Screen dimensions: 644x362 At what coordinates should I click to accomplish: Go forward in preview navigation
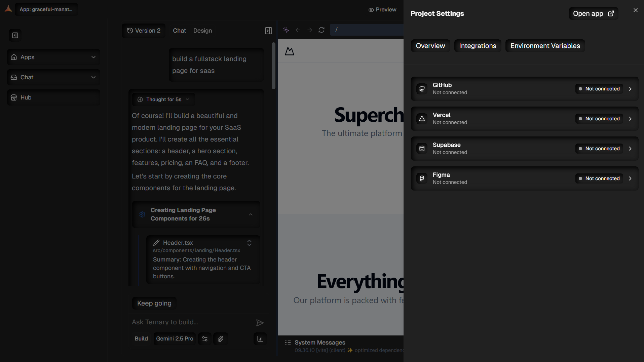[x=310, y=30]
